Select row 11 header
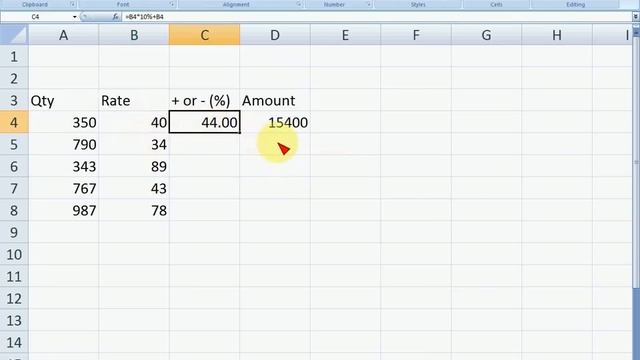The width and height of the screenshot is (640, 360). pos(14,277)
